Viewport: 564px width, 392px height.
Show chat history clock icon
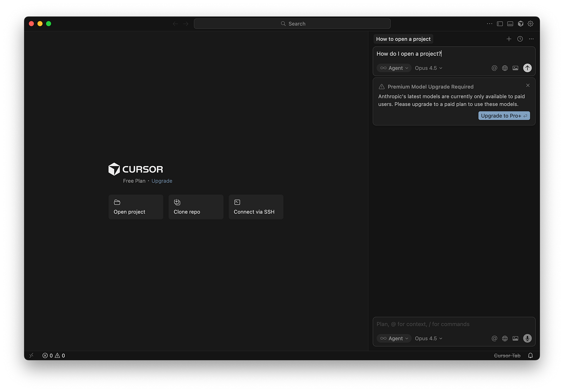pos(520,39)
